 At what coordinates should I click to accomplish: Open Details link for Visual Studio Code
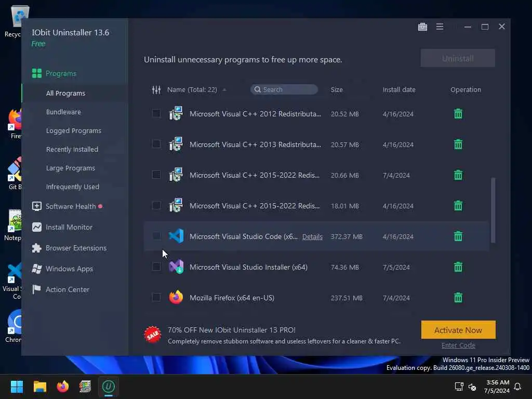pos(312,237)
